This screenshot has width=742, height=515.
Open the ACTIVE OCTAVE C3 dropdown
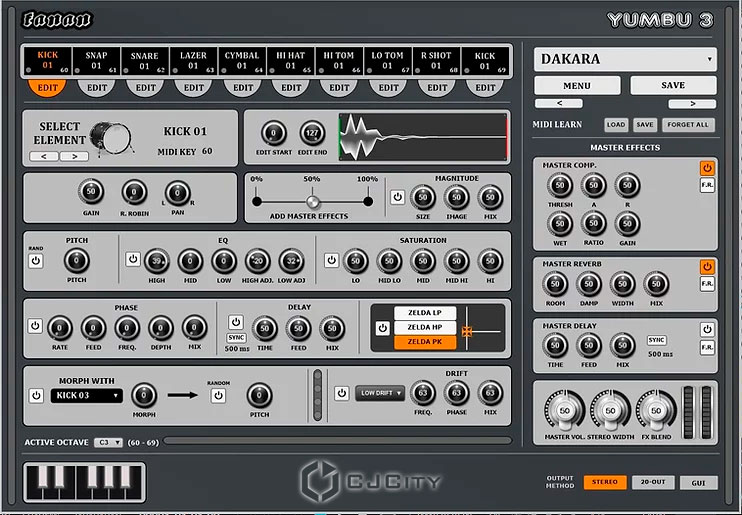[x=108, y=443]
